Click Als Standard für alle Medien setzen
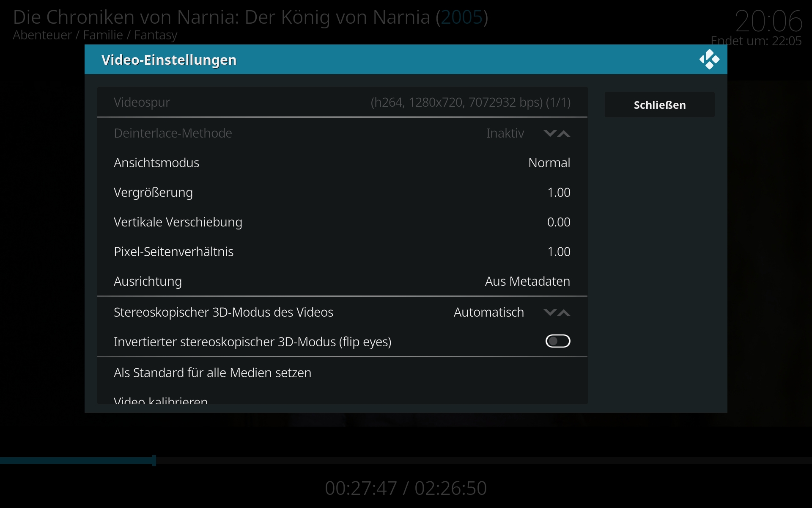Image resolution: width=812 pixels, height=508 pixels. coord(342,373)
